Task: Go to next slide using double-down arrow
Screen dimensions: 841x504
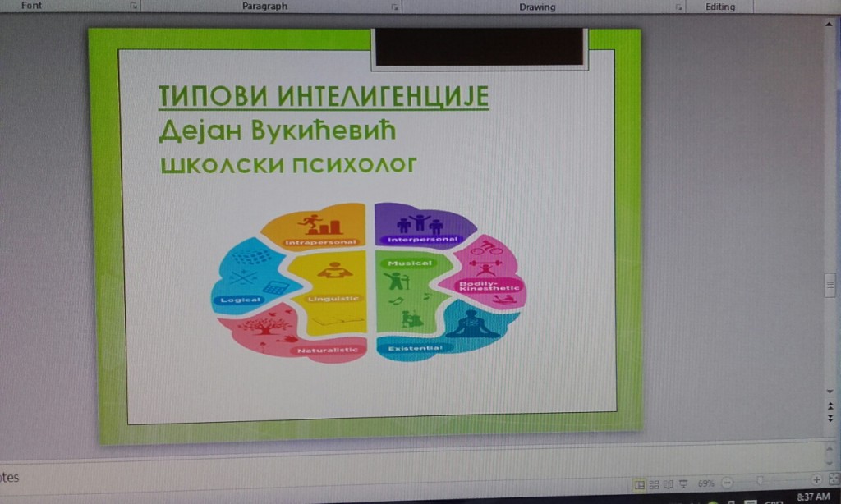Action: point(830,419)
